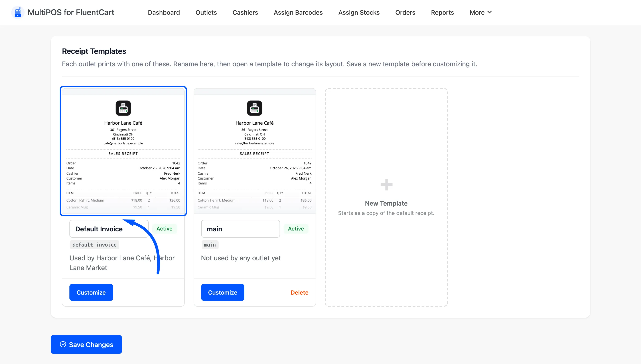Navigate to Assign Barcodes
Screen dimensions: 641x364
click(298, 12)
